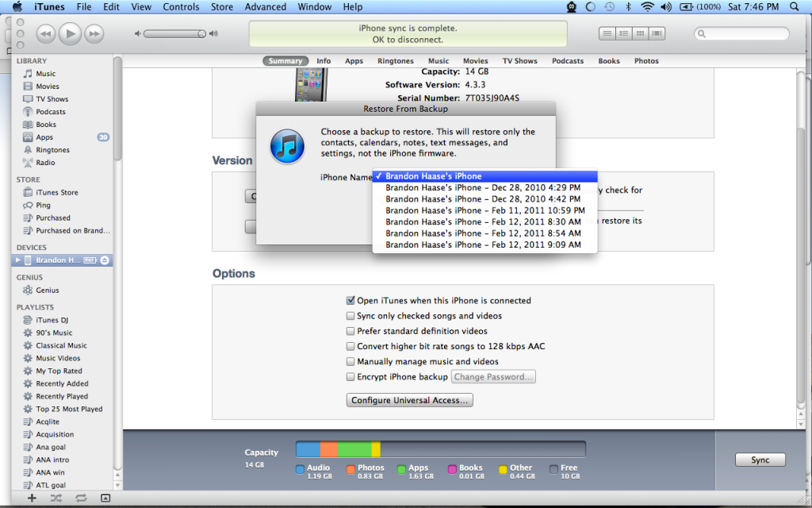
Task: Open the Advanced menu
Action: click(265, 6)
